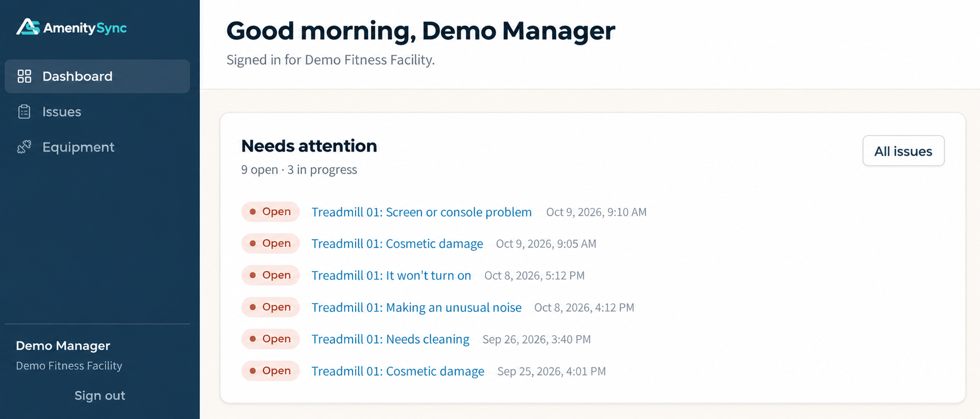Open Treadmill 01: It won't turn on
980x419 pixels.
coord(391,275)
